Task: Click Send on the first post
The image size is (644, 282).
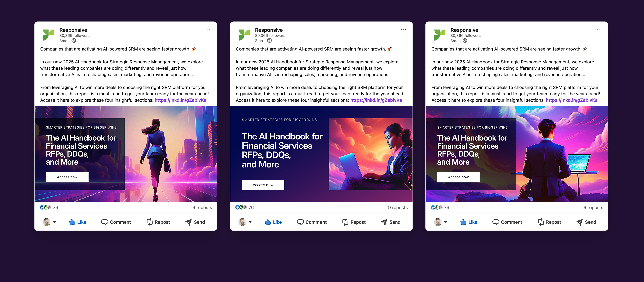Action: pyautogui.click(x=195, y=222)
